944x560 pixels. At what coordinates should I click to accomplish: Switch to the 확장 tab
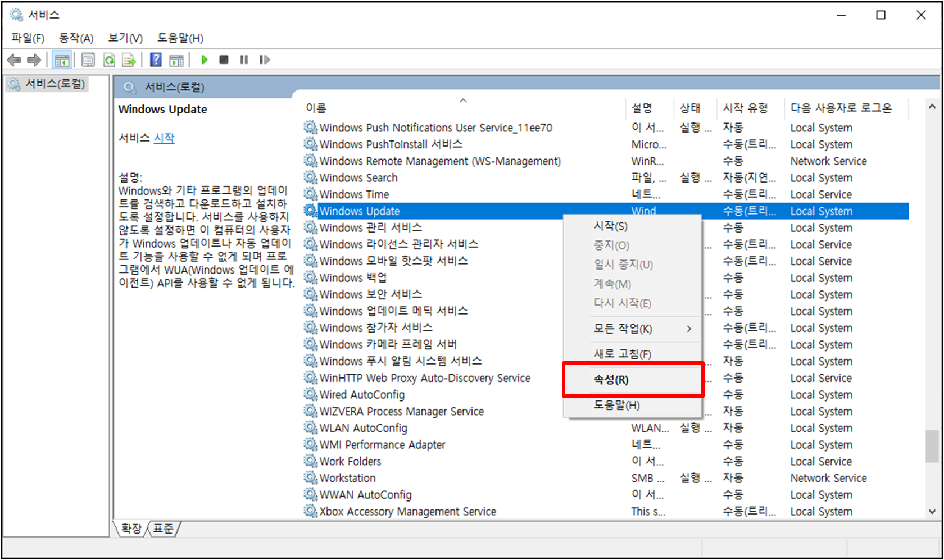coord(131,529)
